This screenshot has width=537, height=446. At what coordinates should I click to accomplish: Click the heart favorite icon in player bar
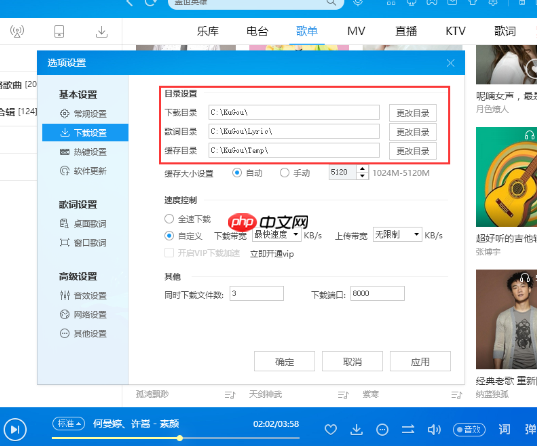click(330, 429)
